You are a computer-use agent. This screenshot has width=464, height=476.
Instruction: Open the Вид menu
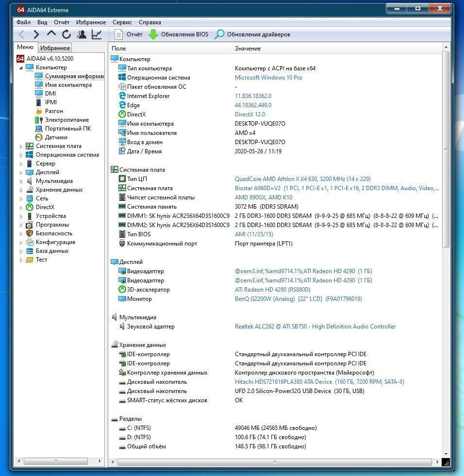pos(42,22)
